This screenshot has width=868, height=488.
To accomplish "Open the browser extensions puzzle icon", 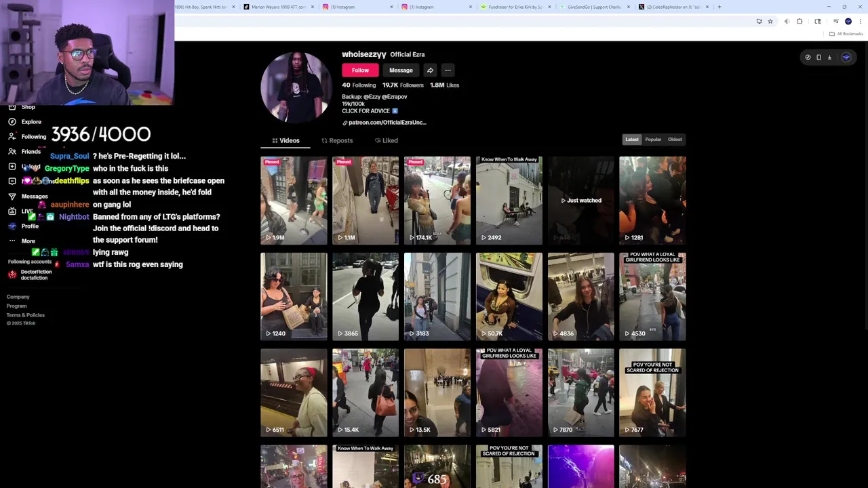I will coord(800,21).
